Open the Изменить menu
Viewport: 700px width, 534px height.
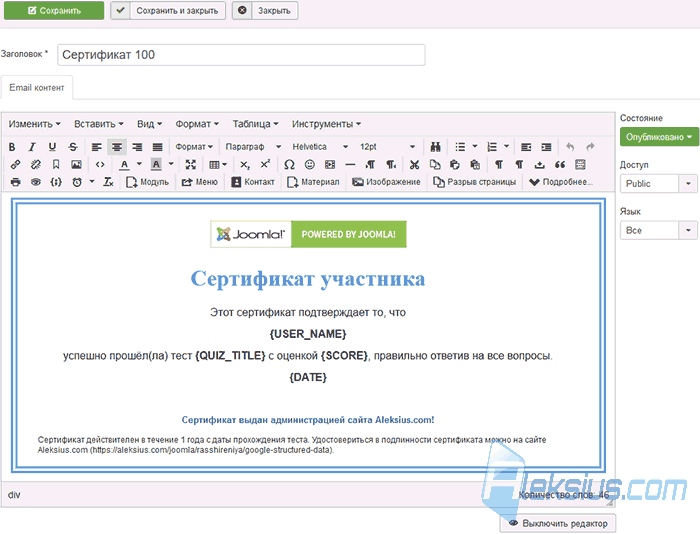[x=34, y=124]
